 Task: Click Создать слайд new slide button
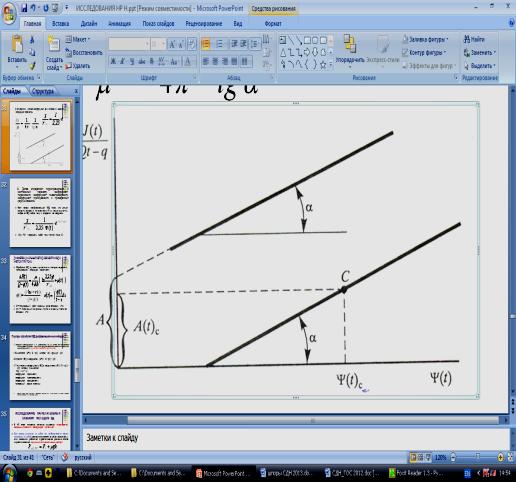point(54,53)
